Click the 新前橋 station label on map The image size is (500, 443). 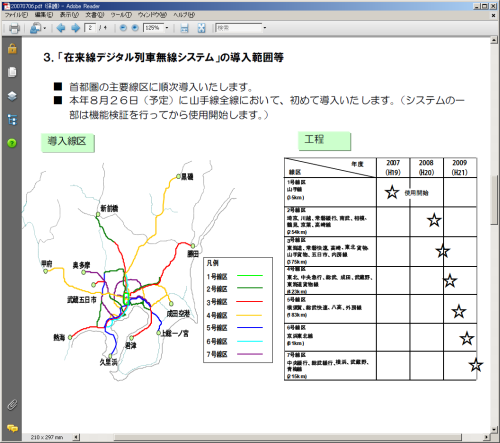[109, 208]
